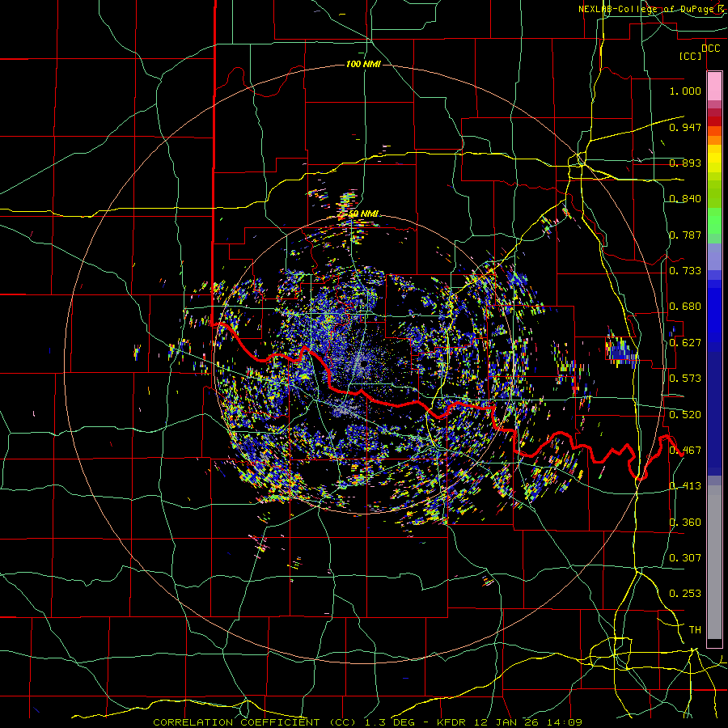Pick the pink top segment of the color bar
Image resolution: width=728 pixels, height=728 pixels.
[714, 86]
